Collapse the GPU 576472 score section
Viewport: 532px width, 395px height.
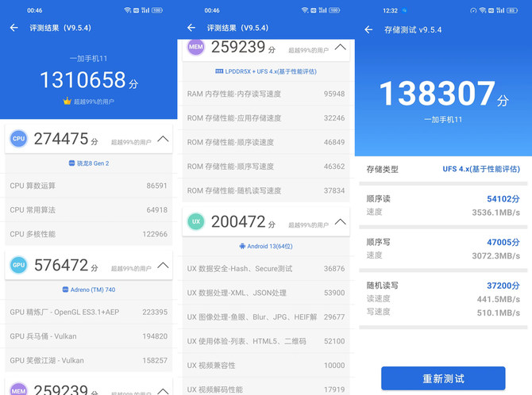point(163,265)
